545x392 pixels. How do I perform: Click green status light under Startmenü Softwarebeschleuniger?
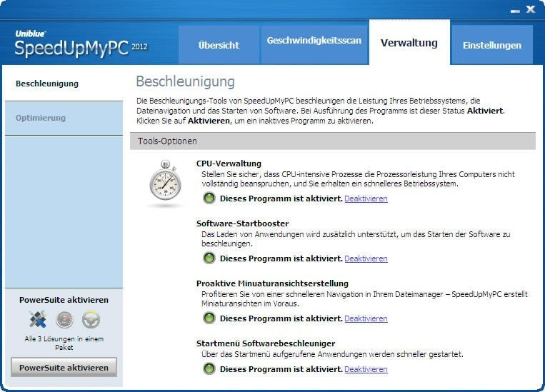point(209,368)
